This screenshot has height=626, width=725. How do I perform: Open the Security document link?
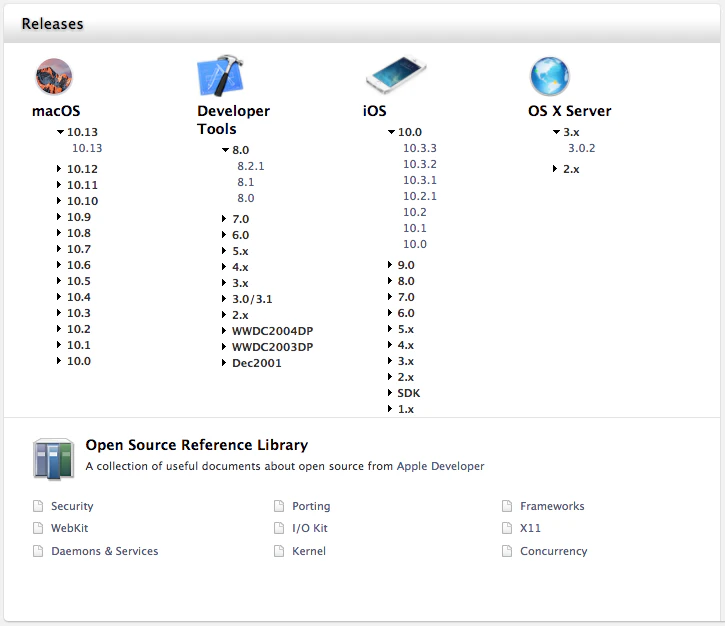coord(72,506)
